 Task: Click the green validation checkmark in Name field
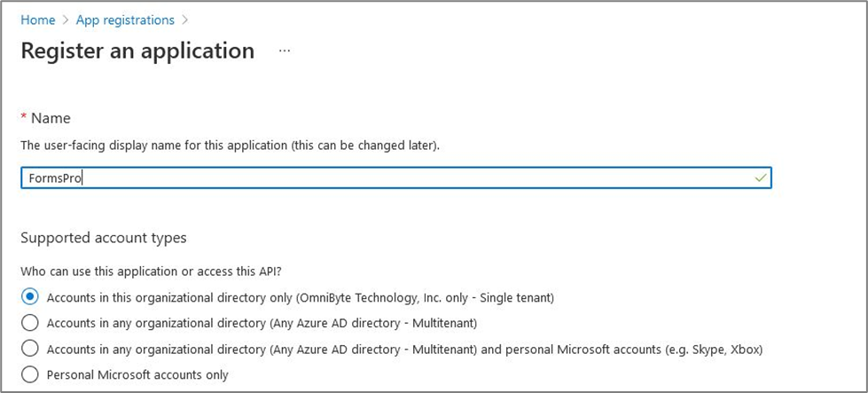[761, 177]
